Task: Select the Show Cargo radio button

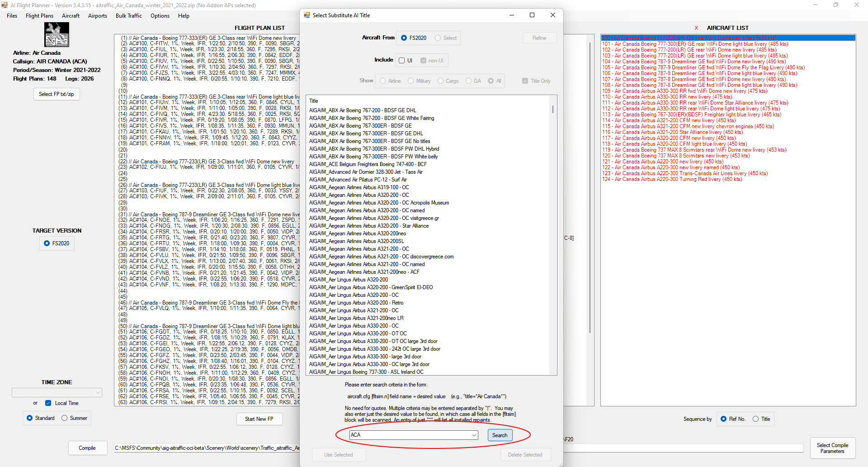Action: pyautogui.click(x=440, y=81)
